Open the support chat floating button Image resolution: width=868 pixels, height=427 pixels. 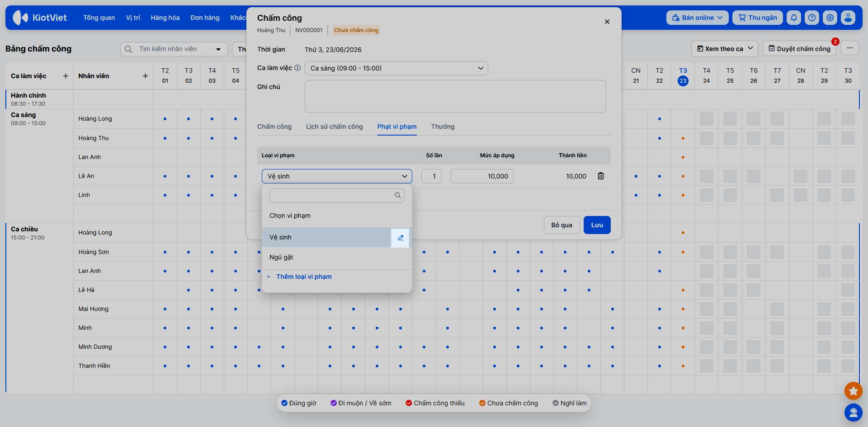pyautogui.click(x=854, y=413)
